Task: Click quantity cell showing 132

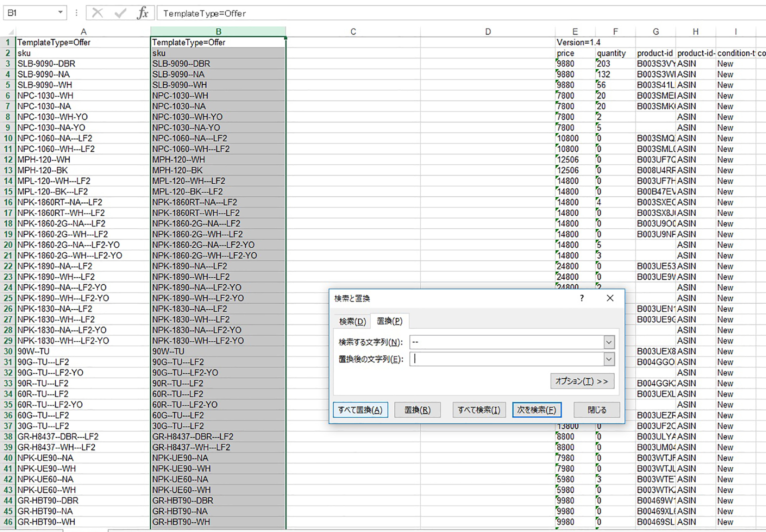Action: pyautogui.click(x=615, y=75)
